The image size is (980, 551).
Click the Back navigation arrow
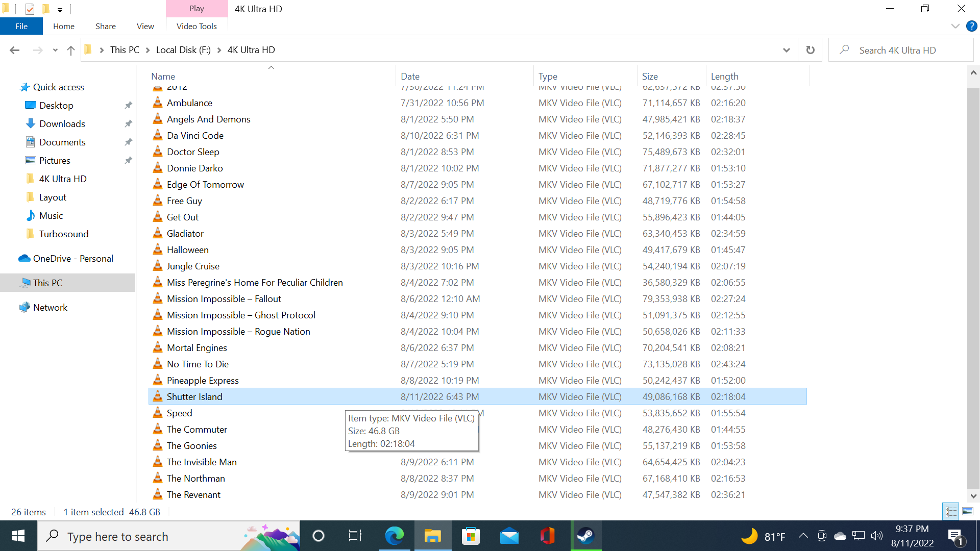(14, 50)
